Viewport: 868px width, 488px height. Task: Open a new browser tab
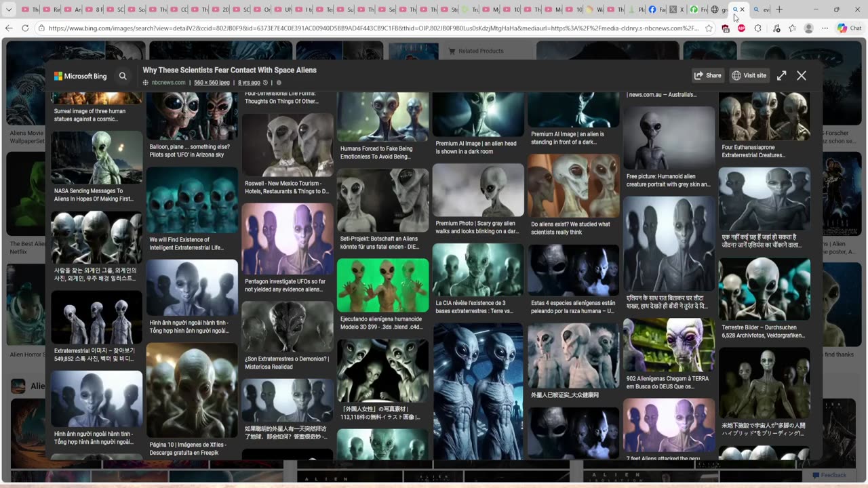(779, 9)
